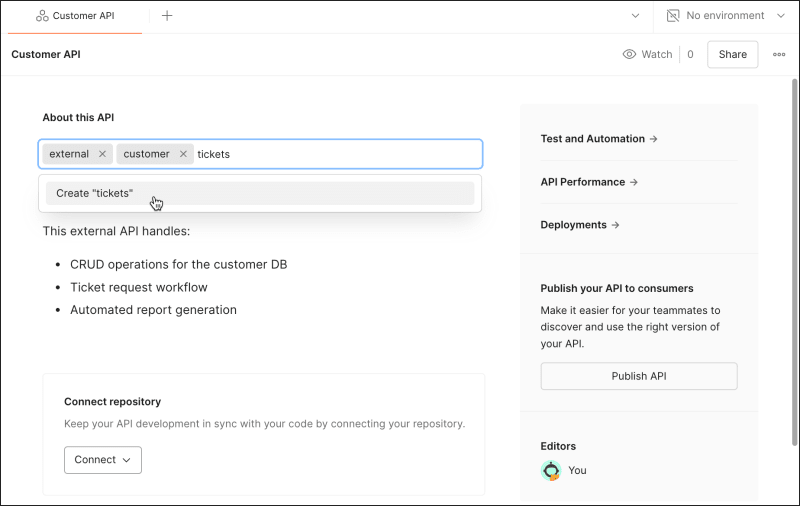Screen dimensions: 800x506
Task: Remove the "external" tag
Action: (x=102, y=154)
